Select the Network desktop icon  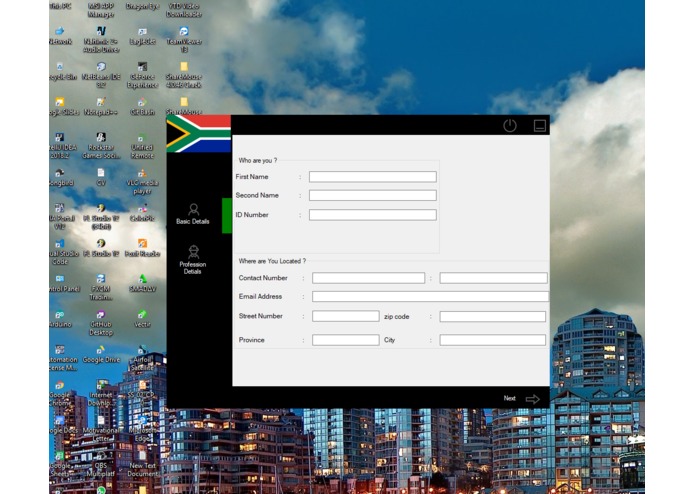[60, 36]
